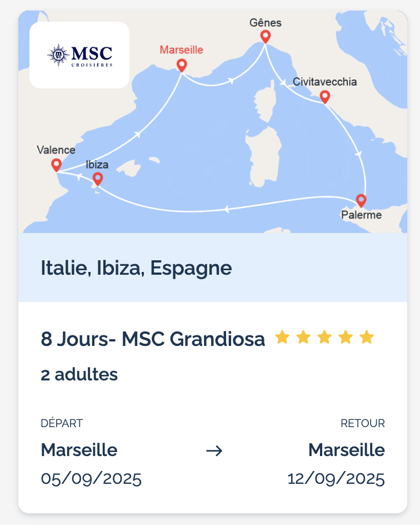The image size is (420, 525).
Task: Click the first rating star
Action: [x=282, y=337]
